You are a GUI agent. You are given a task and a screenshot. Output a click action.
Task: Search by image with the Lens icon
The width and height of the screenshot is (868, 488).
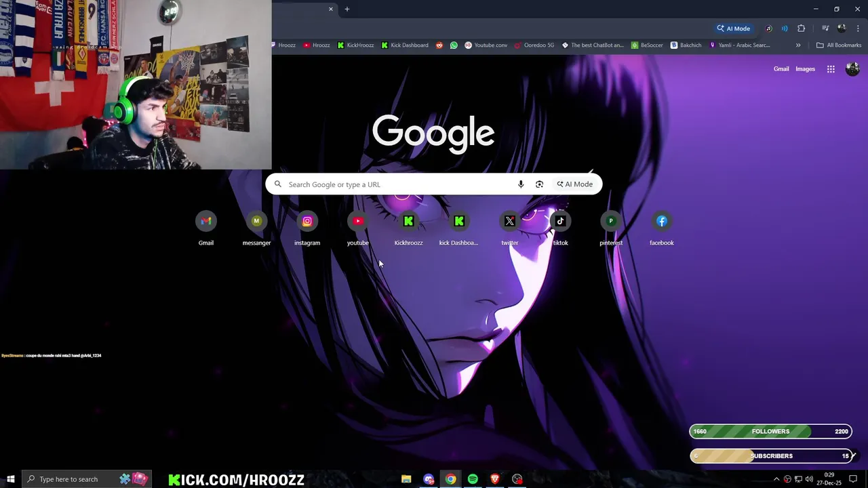pos(539,184)
